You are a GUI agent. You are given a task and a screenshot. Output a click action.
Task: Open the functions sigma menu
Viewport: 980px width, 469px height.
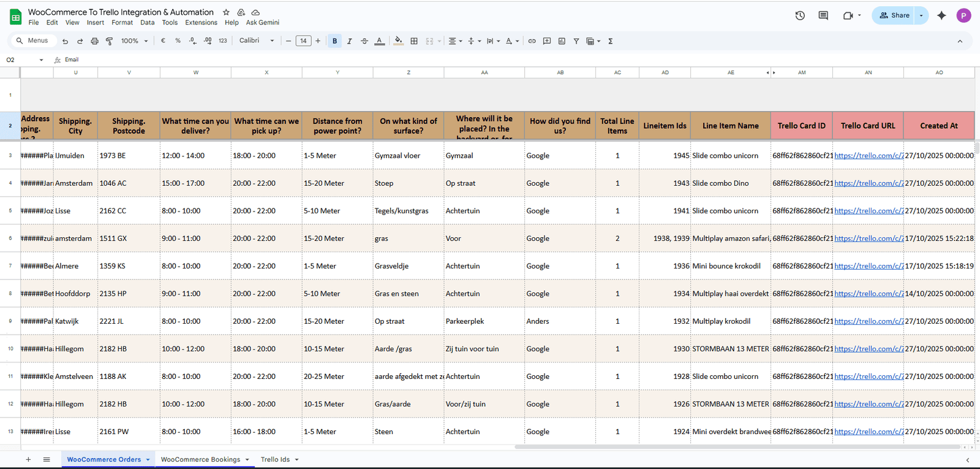click(x=611, y=41)
